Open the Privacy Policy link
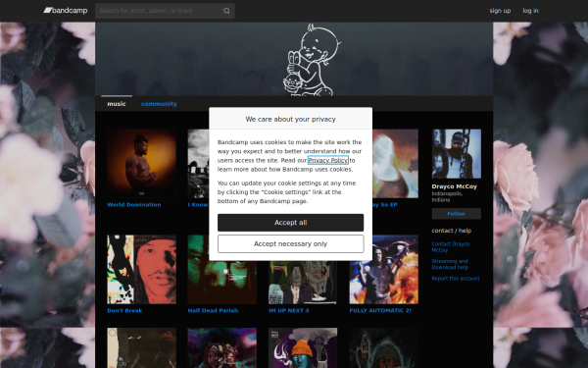 tap(328, 160)
